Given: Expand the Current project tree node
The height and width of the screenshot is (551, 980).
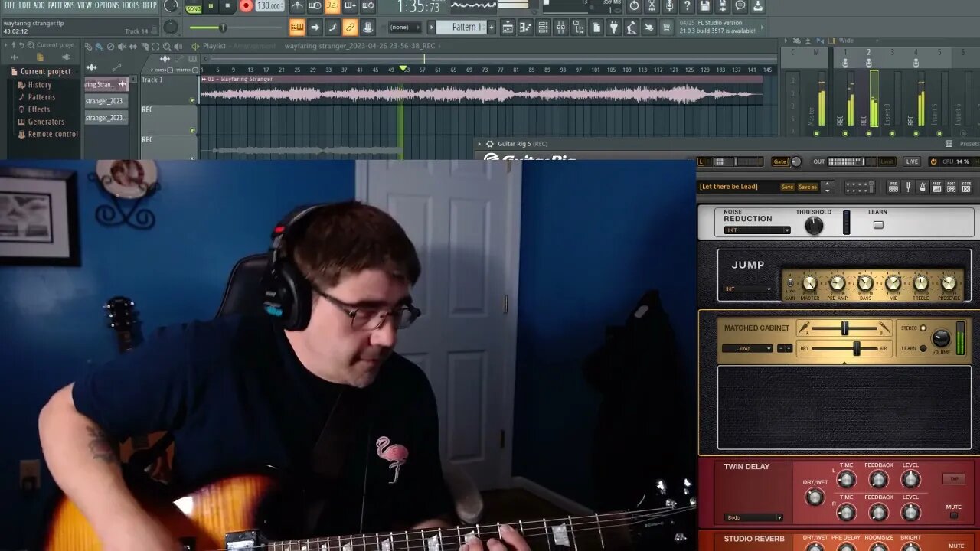Looking at the screenshot, I should tap(45, 71).
